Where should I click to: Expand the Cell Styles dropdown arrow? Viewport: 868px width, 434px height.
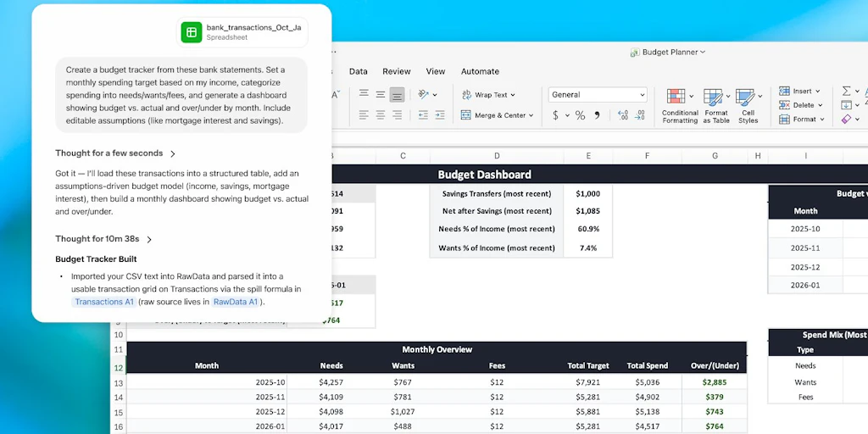tap(760, 97)
